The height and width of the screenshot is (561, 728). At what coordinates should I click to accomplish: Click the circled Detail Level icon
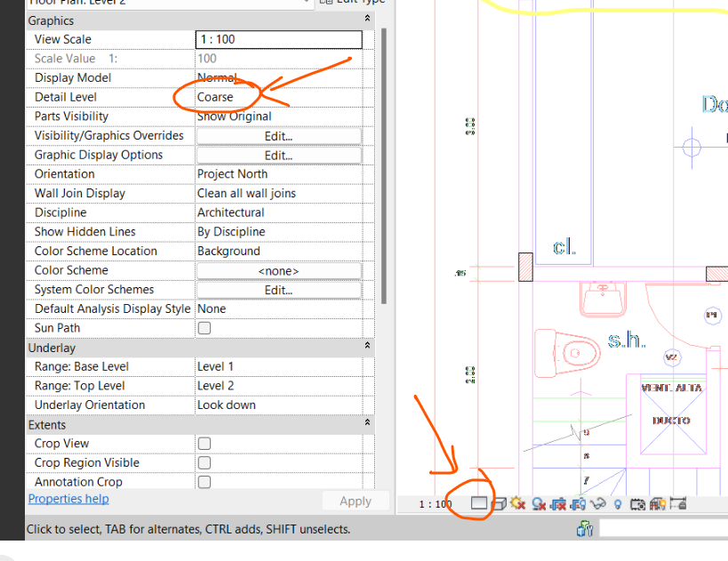point(477,502)
